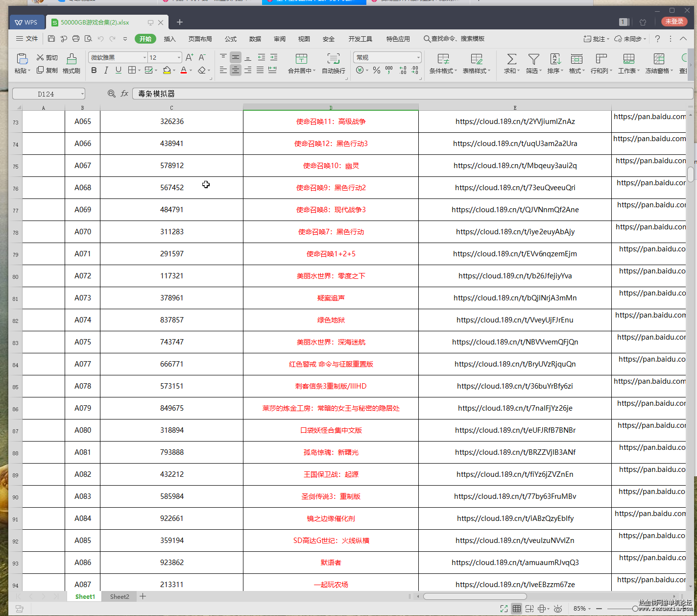
Task: Click the Paste clipboard icon
Action: point(22,59)
